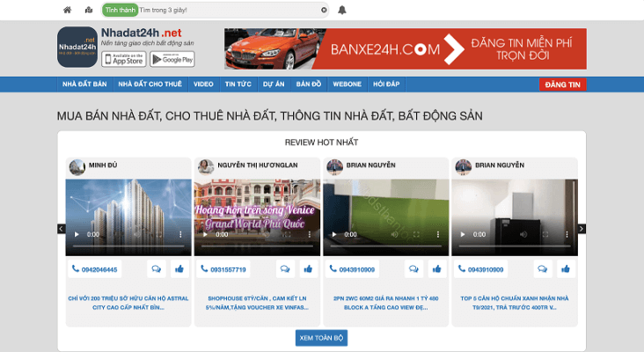The width and height of the screenshot is (644, 352).
Task: Call phone number 0931557719
Action: coord(223,269)
